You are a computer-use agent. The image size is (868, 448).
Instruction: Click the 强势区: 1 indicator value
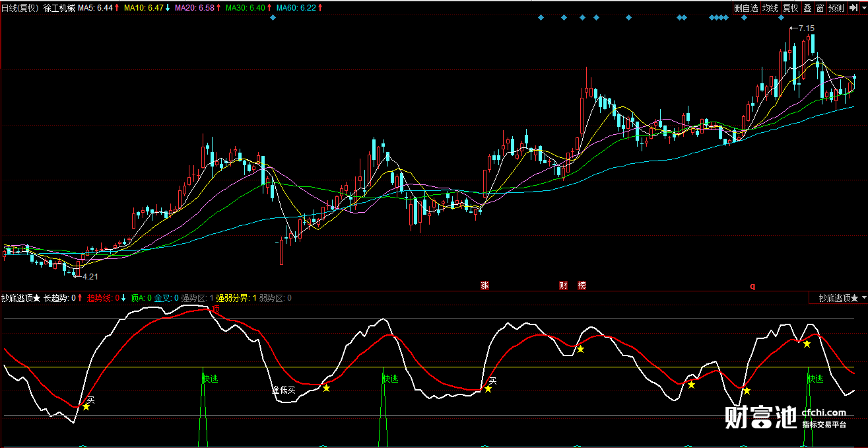click(197, 298)
